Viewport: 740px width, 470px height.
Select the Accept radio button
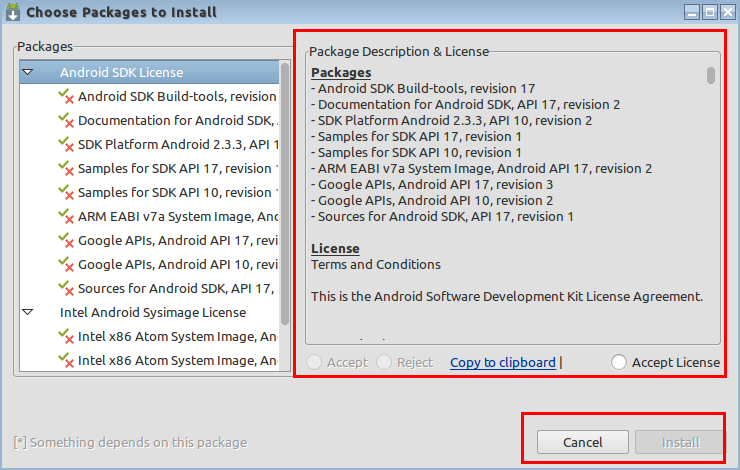314,362
